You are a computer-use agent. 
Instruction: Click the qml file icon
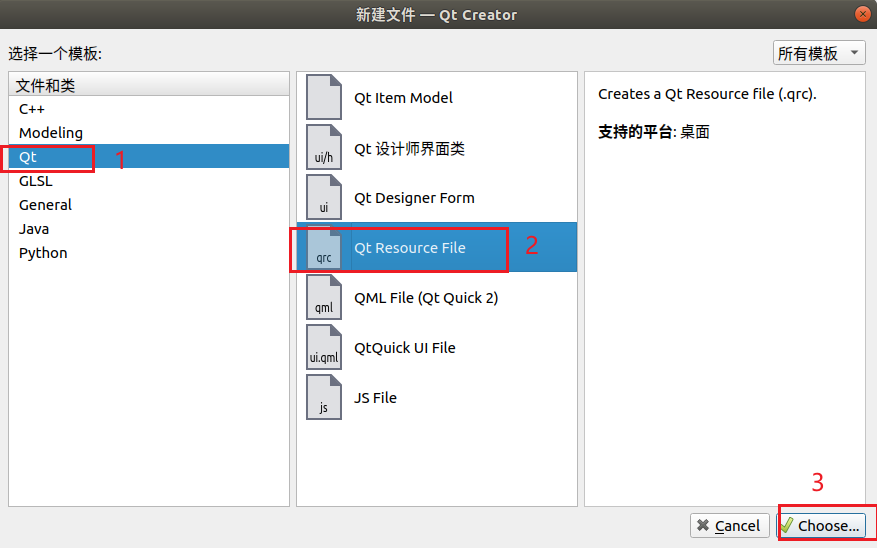324,297
